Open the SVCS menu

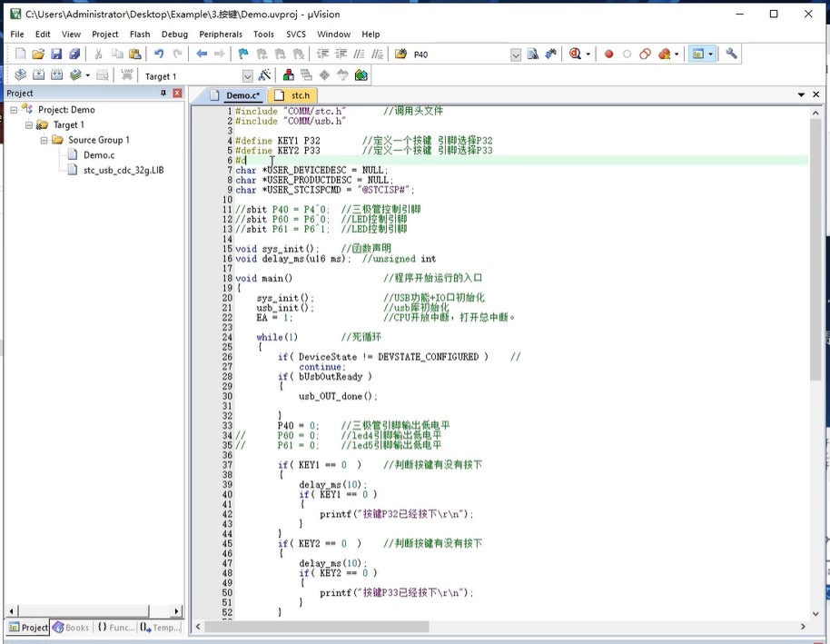coord(296,34)
